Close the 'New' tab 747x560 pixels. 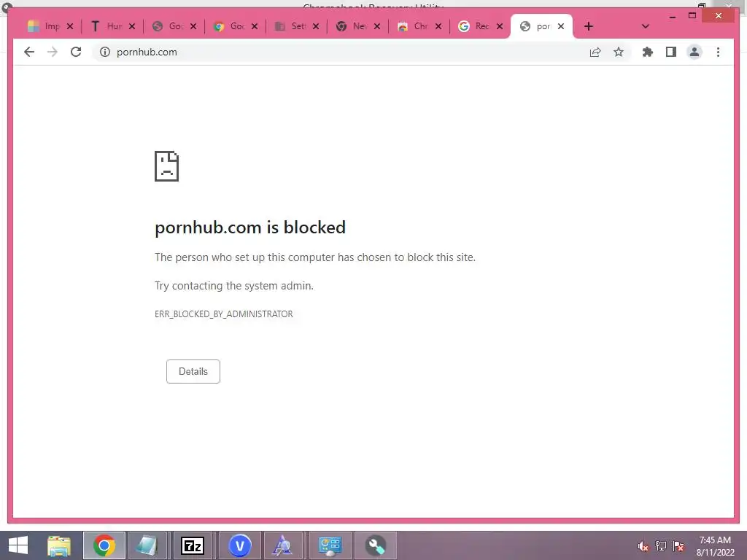(377, 26)
